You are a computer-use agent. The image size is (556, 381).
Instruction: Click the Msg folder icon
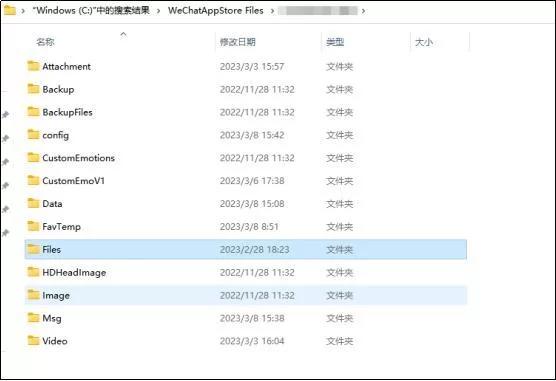[x=33, y=318]
